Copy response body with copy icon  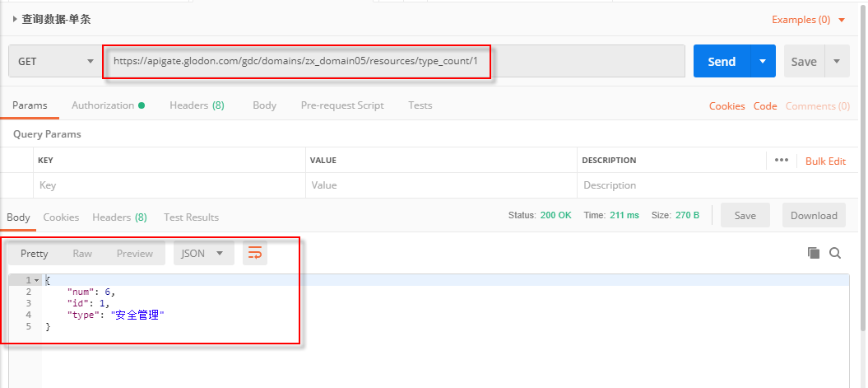click(x=814, y=253)
